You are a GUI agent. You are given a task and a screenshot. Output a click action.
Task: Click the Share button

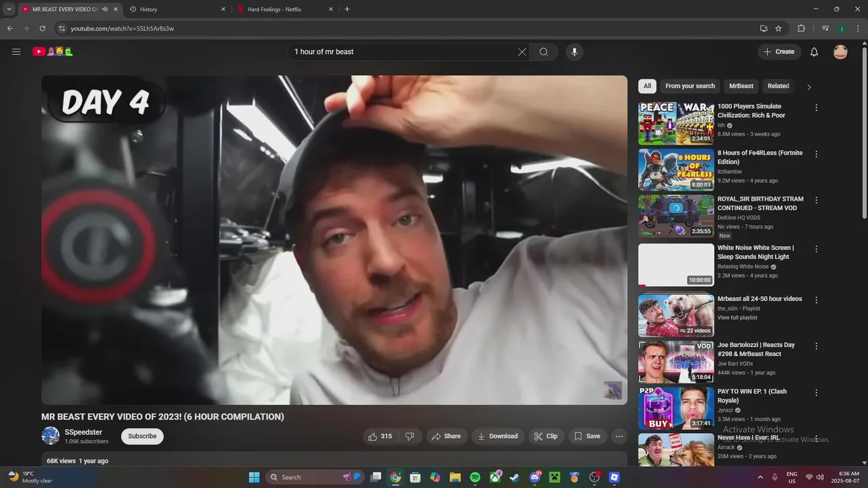coord(446,436)
